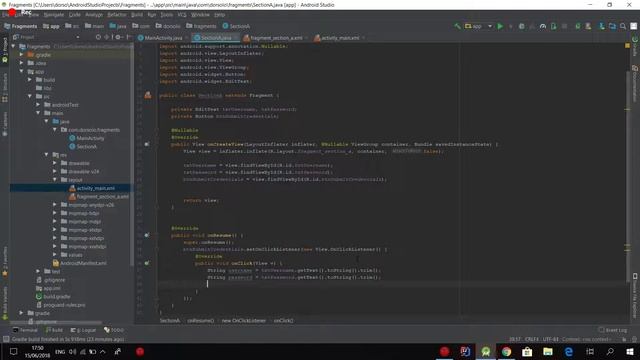640x360 pixels.
Task: Select activity_main.xml in the layout folder
Action: 92,188
